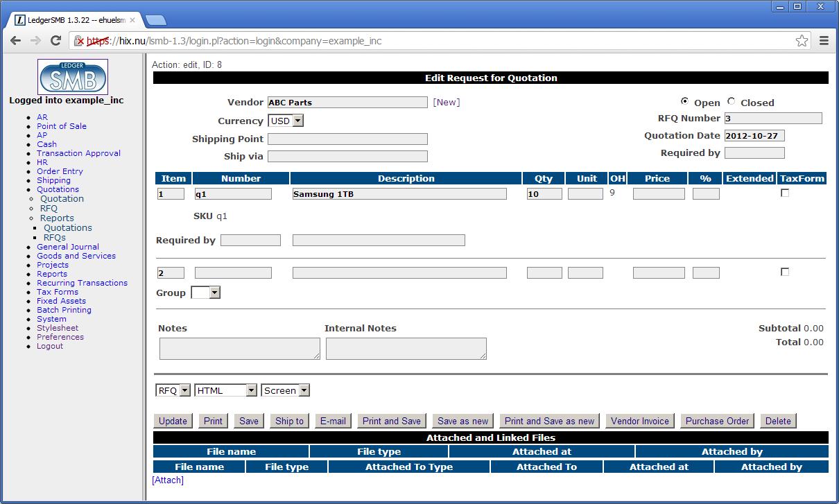Click the browser back arrow
Viewport: 839px width, 504px height.
(x=15, y=41)
